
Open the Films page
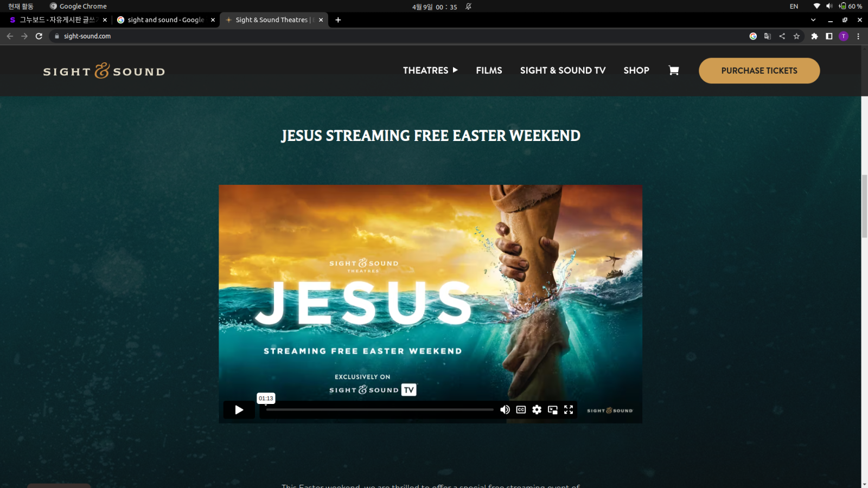pyautogui.click(x=489, y=70)
